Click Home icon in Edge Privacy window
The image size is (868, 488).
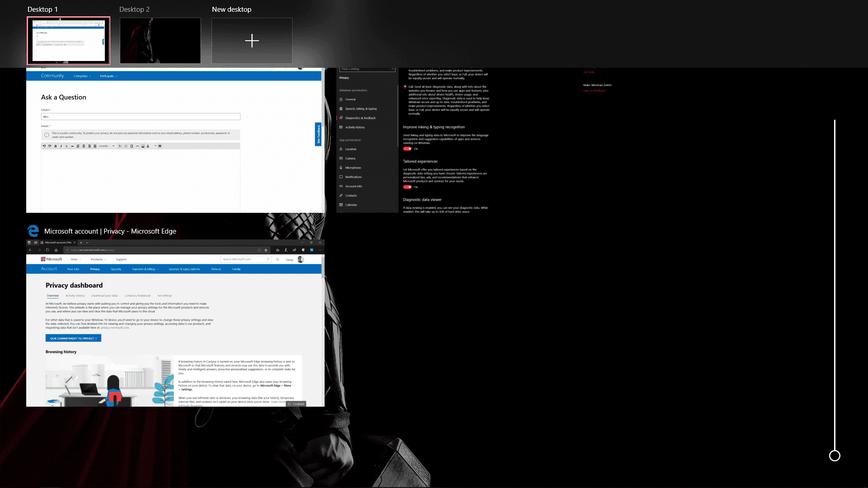pyautogui.click(x=56, y=250)
